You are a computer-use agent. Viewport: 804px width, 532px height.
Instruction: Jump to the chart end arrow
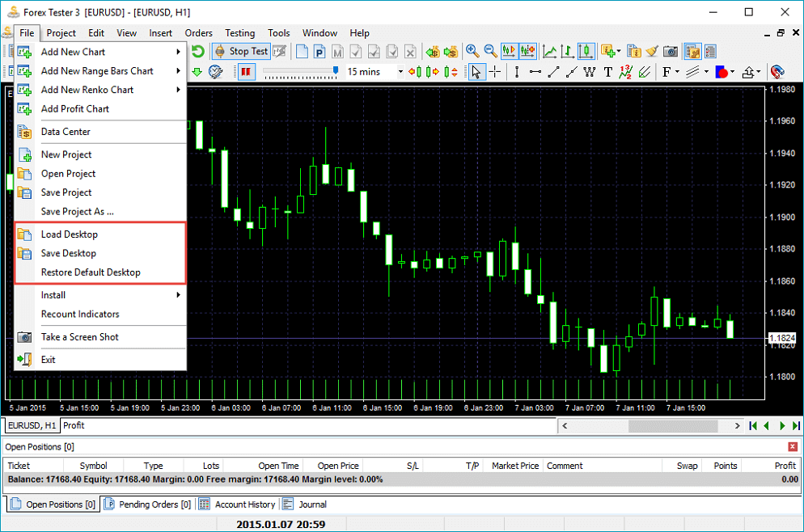pyautogui.click(x=796, y=426)
